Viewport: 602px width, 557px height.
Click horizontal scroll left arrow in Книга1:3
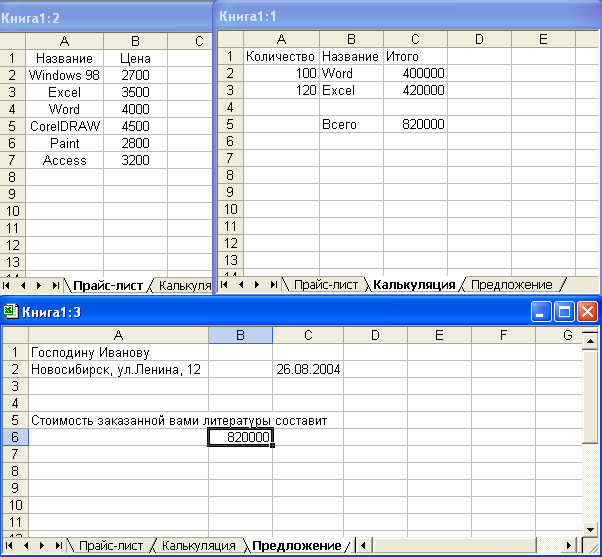(x=363, y=545)
